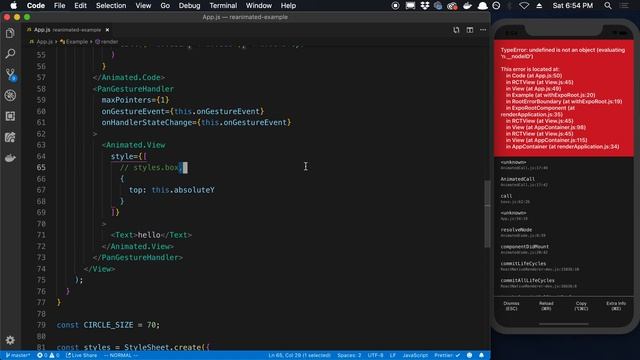Click the Docker whale menu bar icon
The height and width of the screenshot is (360, 640).
[467, 6]
